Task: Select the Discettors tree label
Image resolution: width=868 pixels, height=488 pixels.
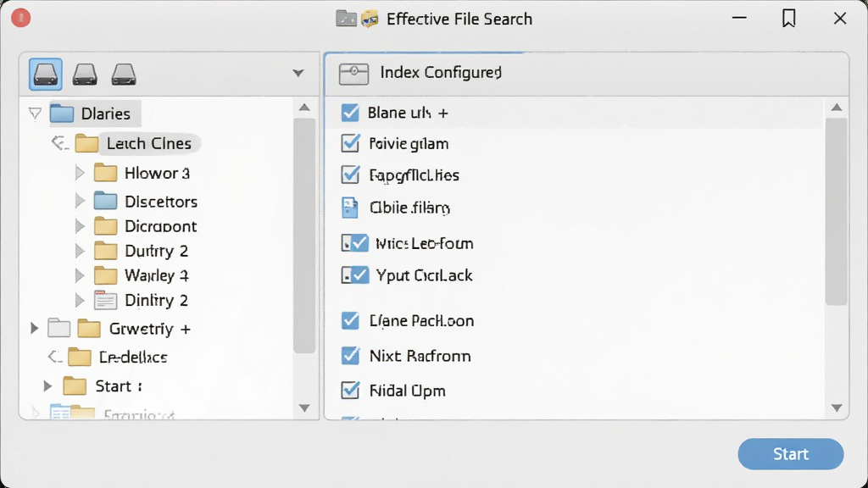Action: [x=161, y=202]
